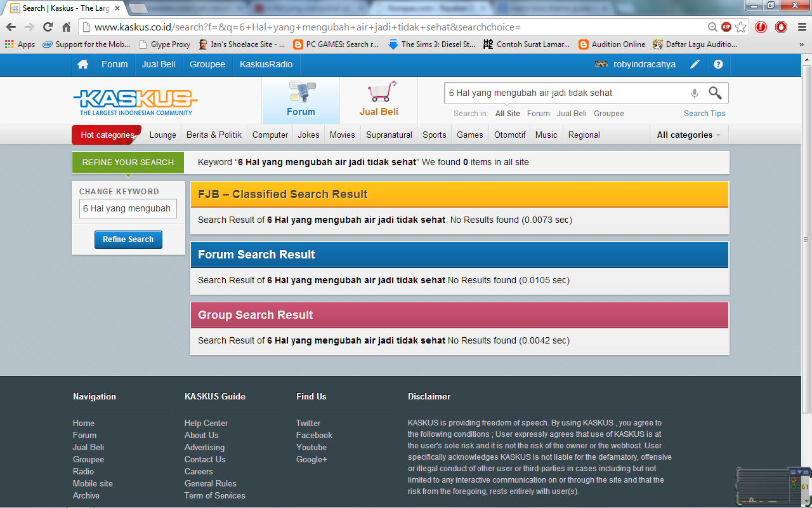Open Forum in the blue top bar
Viewport: 812px width, 508px height.
[115, 64]
